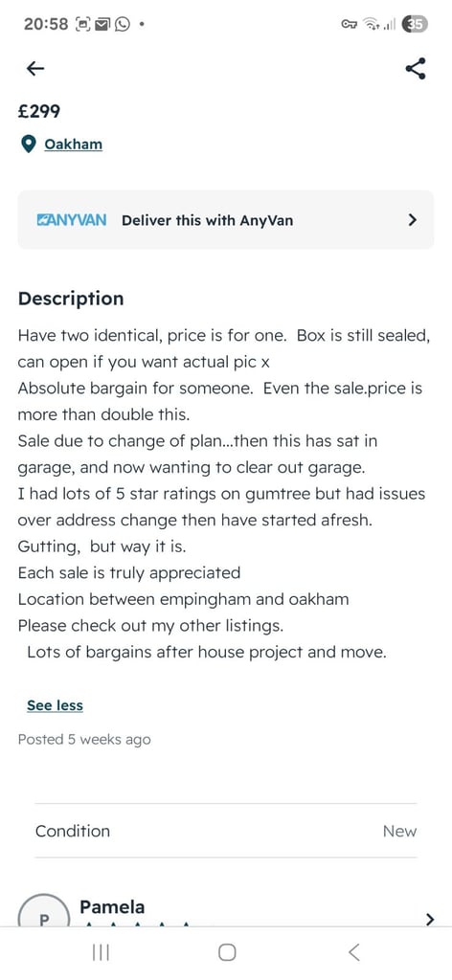Tap the location pin icon

[28, 145]
